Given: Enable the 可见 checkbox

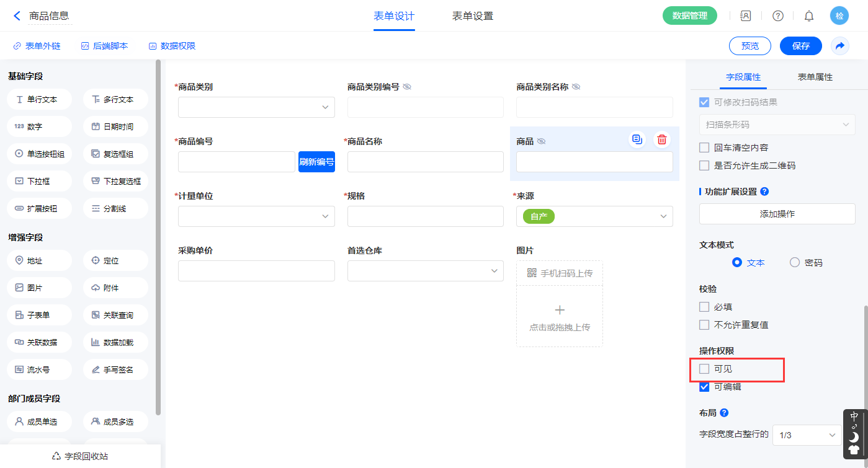Looking at the screenshot, I should [x=704, y=369].
